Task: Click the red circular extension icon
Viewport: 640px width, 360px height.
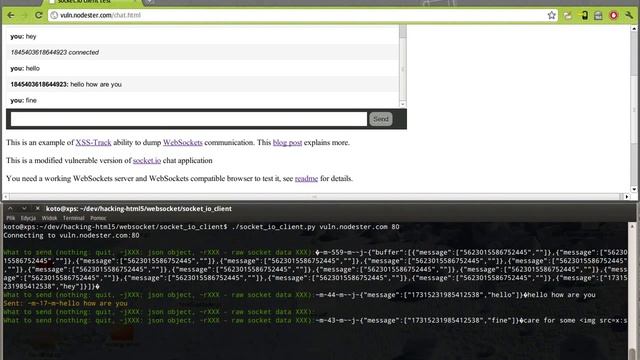Action: click(x=613, y=16)
